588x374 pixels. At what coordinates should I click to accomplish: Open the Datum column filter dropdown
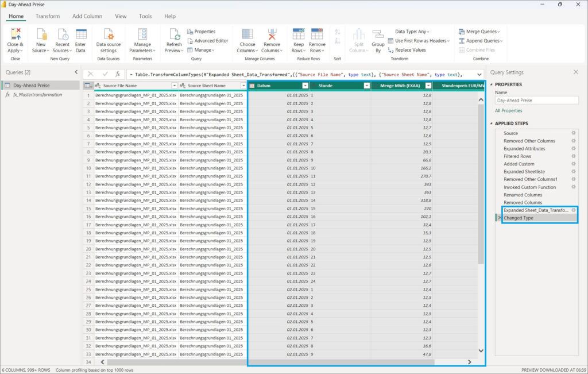305,86
